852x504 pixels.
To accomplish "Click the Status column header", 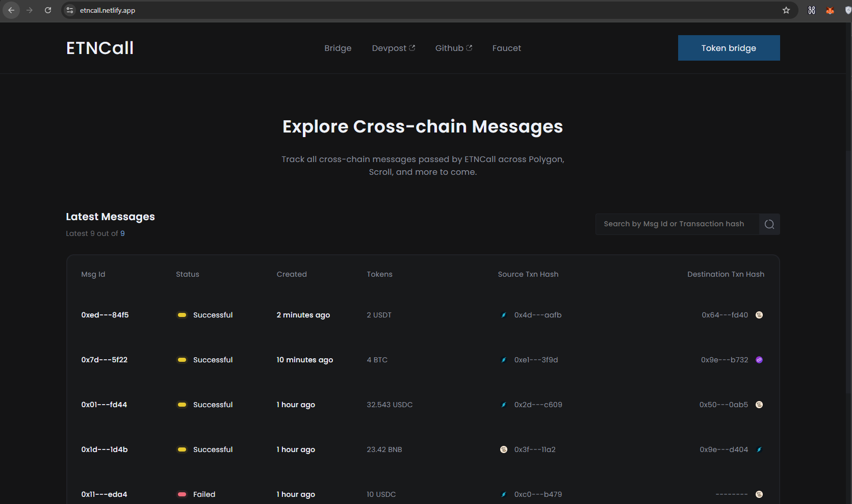I will (x=188, y=274).
